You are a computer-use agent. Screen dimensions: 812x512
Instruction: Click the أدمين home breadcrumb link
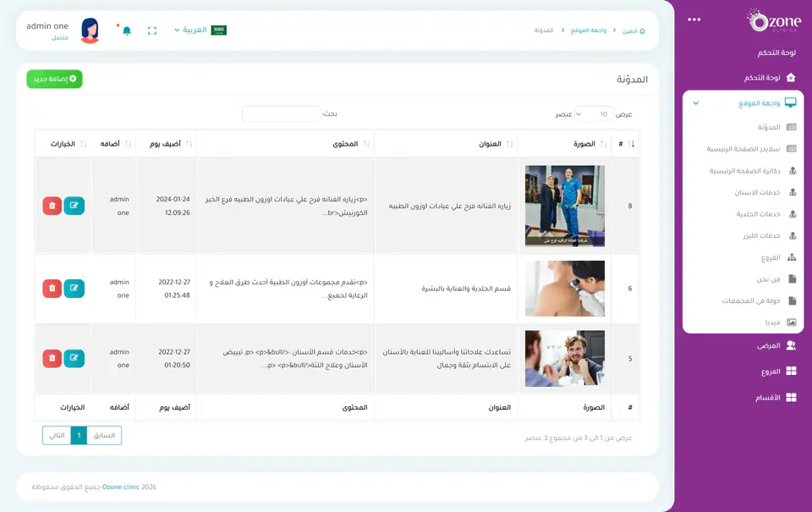point(634,30)
